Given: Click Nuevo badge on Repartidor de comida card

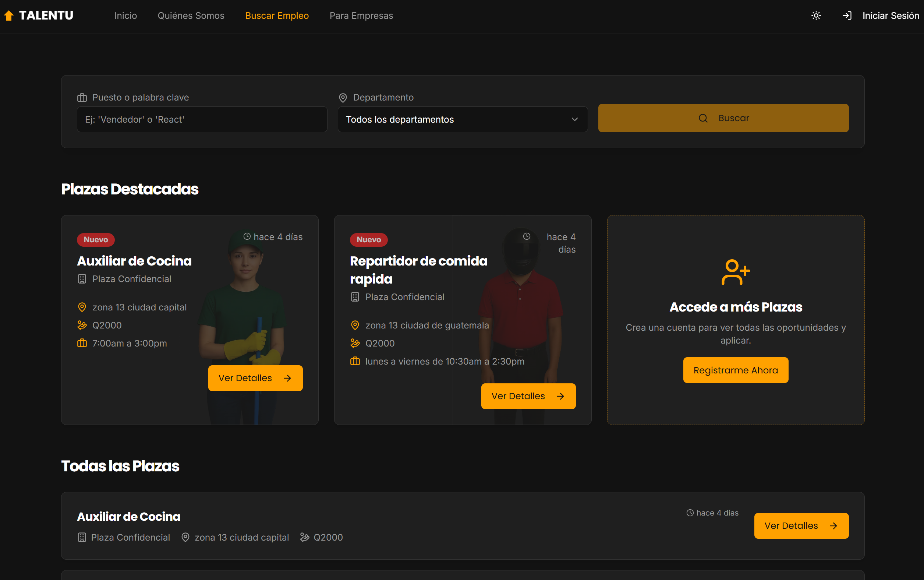Looking at the screenshot, I should [x=369, y=240].
